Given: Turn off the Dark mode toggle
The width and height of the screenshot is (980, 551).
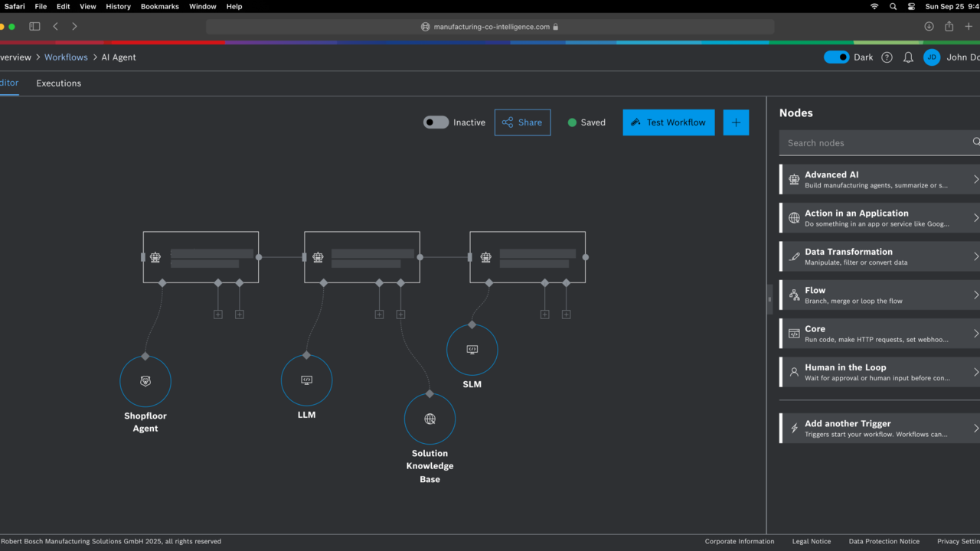Looking at the screenshot, I should (x=836, y=57).
